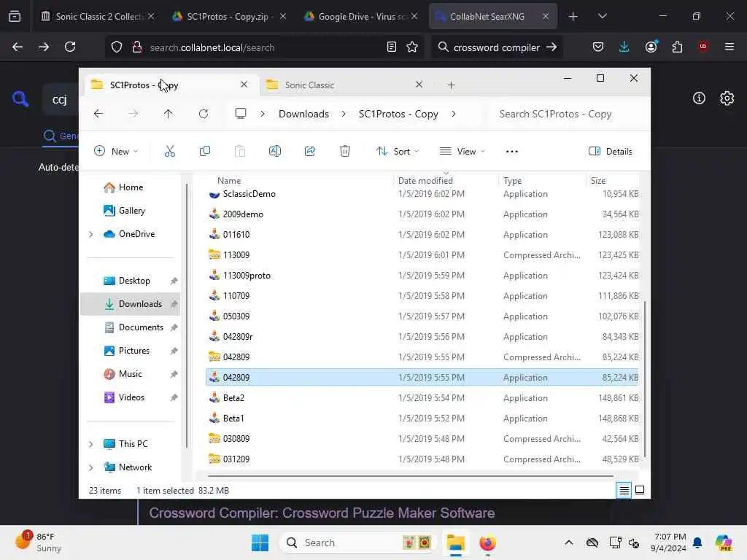Select the Beta2 application file
This screenshot has width=747, height=560.
coord(423,397)
